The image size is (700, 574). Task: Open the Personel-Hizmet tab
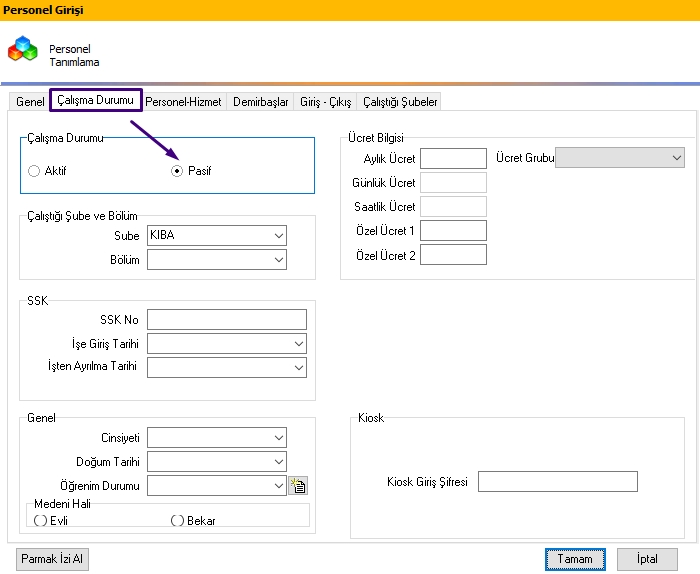pos(183,102)
